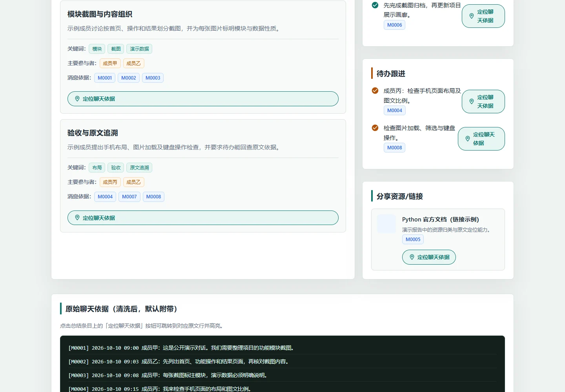The width and height of the screenshot is (565, 392).
Task: Open message chip M0001 in 模块截图与内容组织 card
Action: pyautogui.click(x=105, y=78)
